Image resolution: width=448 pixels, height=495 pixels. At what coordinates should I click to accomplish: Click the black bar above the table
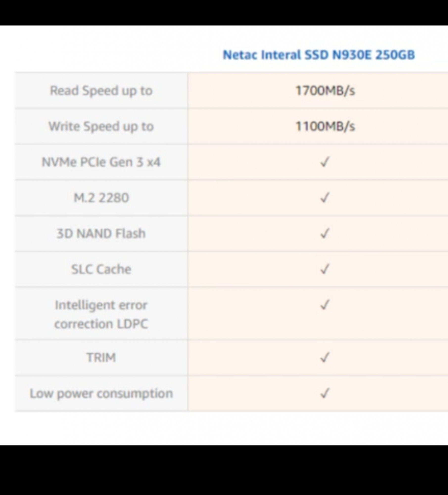(224, 12)
